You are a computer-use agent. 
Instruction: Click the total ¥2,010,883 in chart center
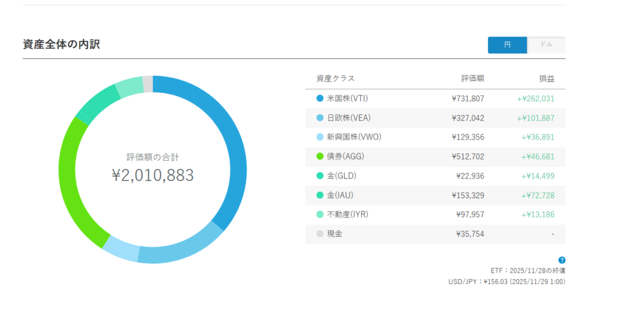[152, 175]
